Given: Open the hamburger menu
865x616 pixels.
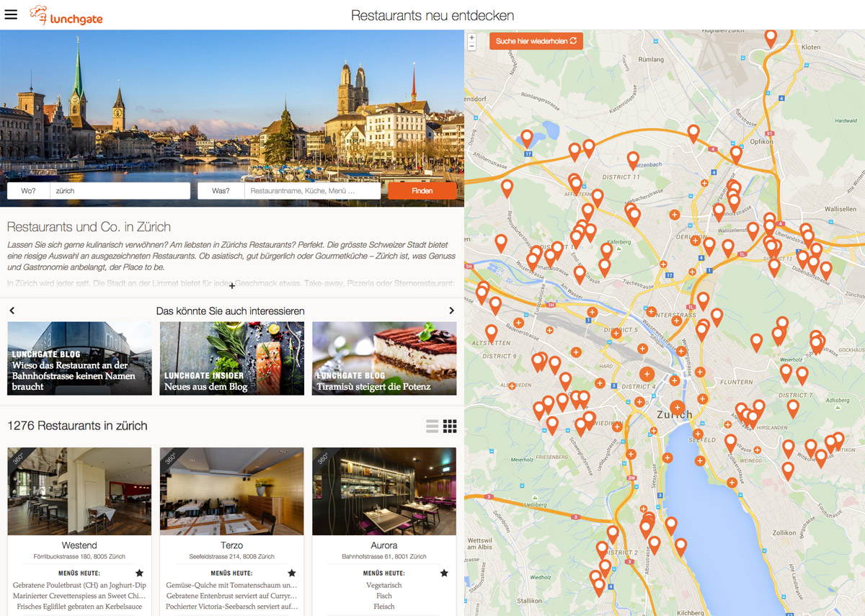Looking at the screenshot, I should pos(11,14).
